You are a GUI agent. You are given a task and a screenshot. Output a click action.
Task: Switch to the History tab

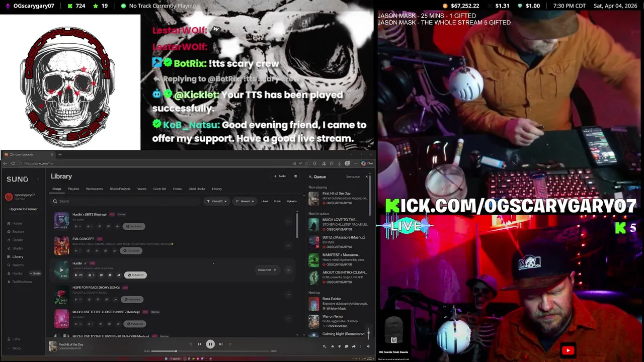point(217,189)
